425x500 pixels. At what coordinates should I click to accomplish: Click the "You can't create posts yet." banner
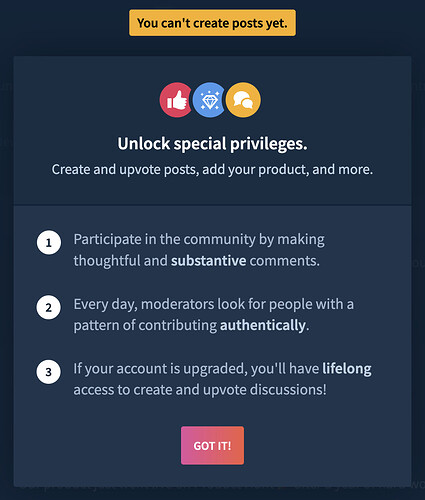pyautogui.click(x=212, y=23)
